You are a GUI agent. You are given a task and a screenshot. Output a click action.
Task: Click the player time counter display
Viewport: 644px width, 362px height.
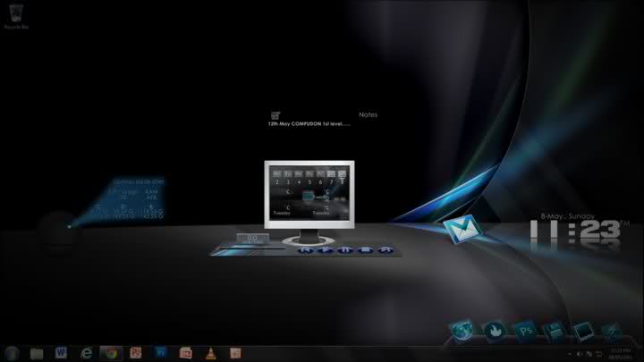(x=252, y=238)
